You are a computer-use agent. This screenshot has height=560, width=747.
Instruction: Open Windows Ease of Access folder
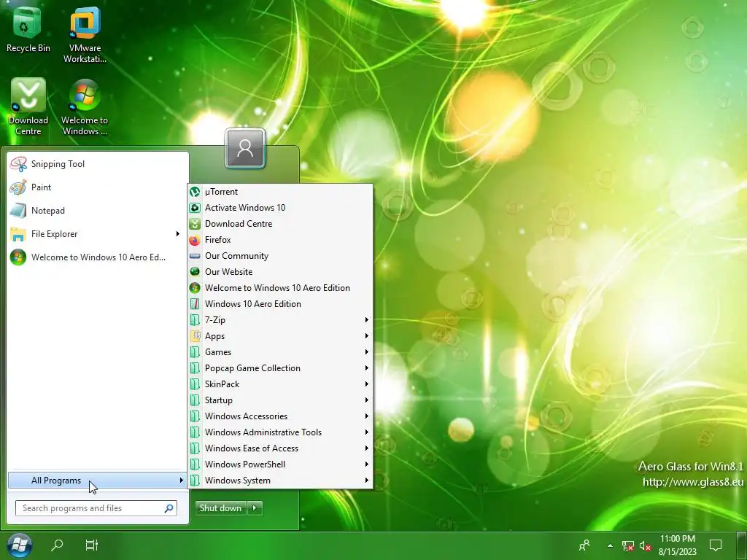tap(280, 448)
